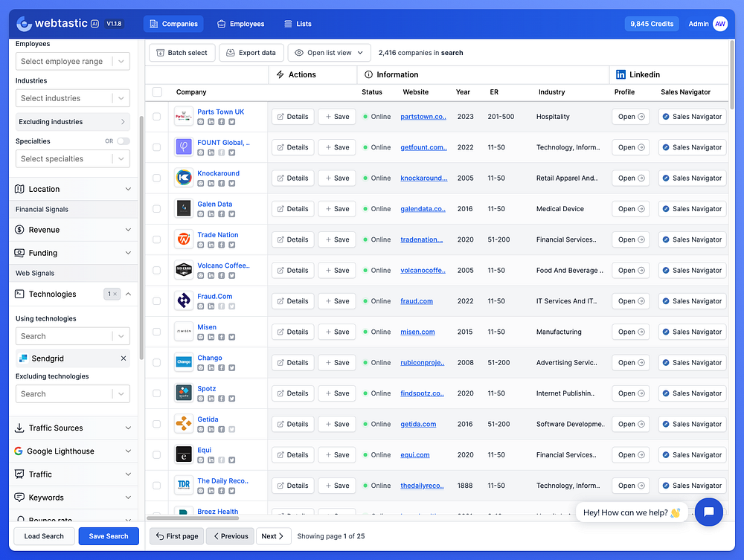Clear Technologies filter count badge

pos(112,294)
